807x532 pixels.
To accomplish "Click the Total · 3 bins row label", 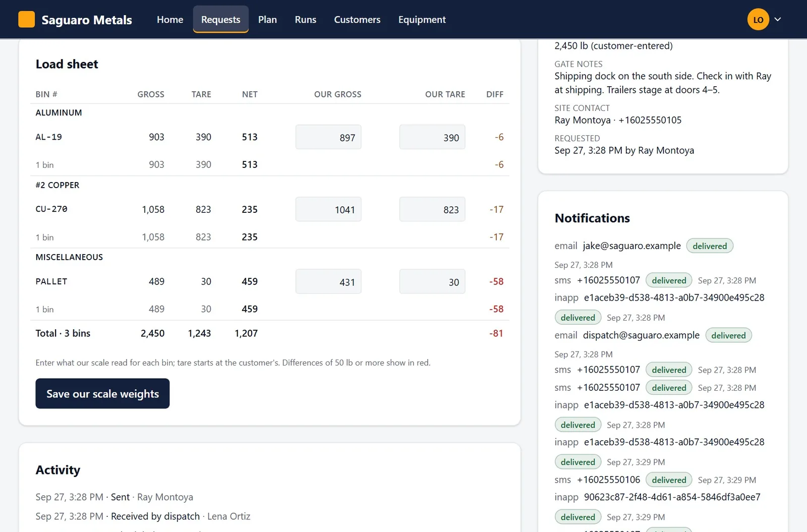I will click(63, 333).
